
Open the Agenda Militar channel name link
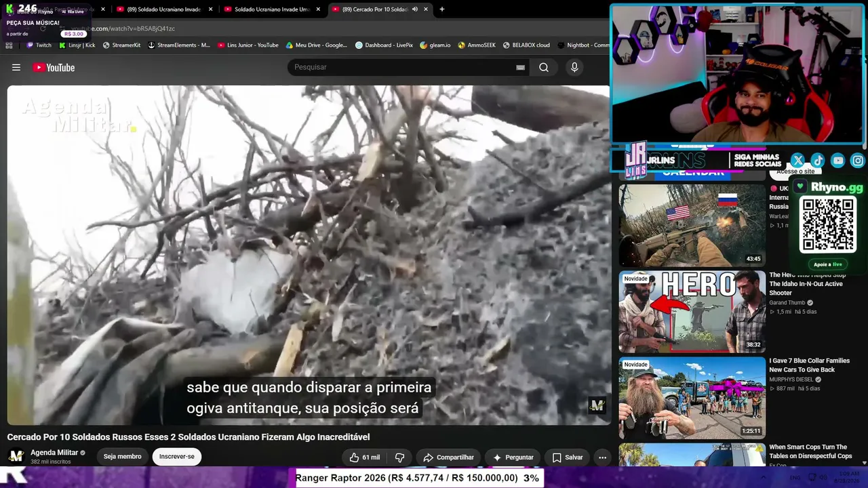[54, 452]
